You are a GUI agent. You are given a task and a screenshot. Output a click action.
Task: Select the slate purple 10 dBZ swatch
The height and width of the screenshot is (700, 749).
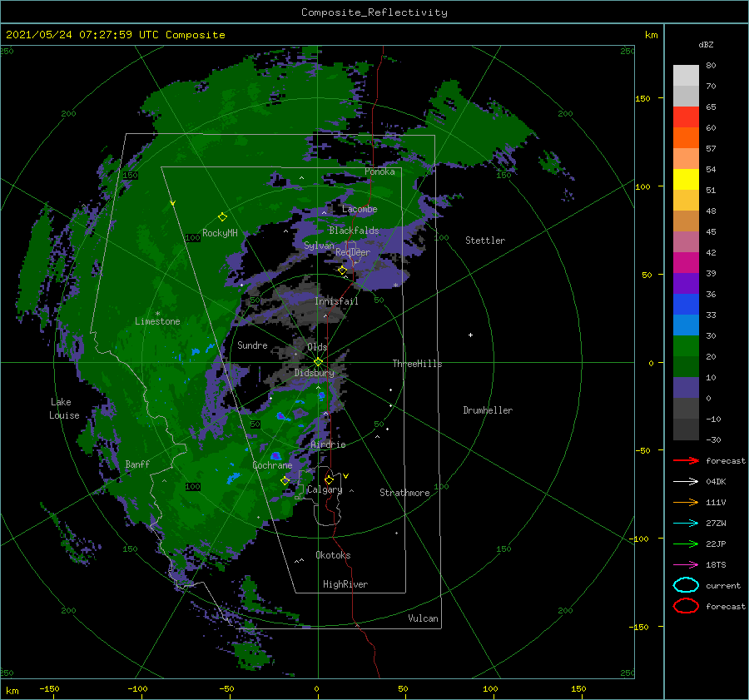686,388
